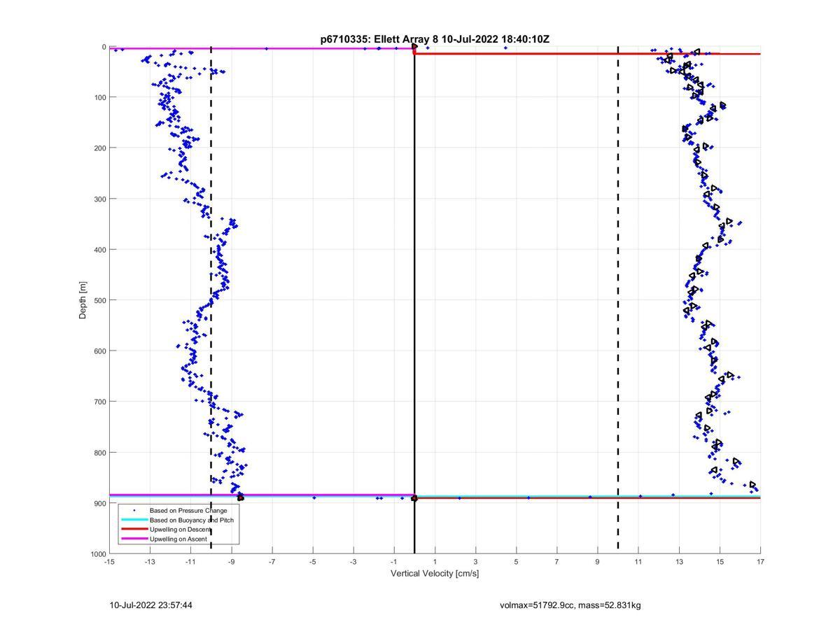The height and width of the screenshot is (622, 840).
Task: Click the y-axis tick label '100'
Action: click(x=99, y=97)
